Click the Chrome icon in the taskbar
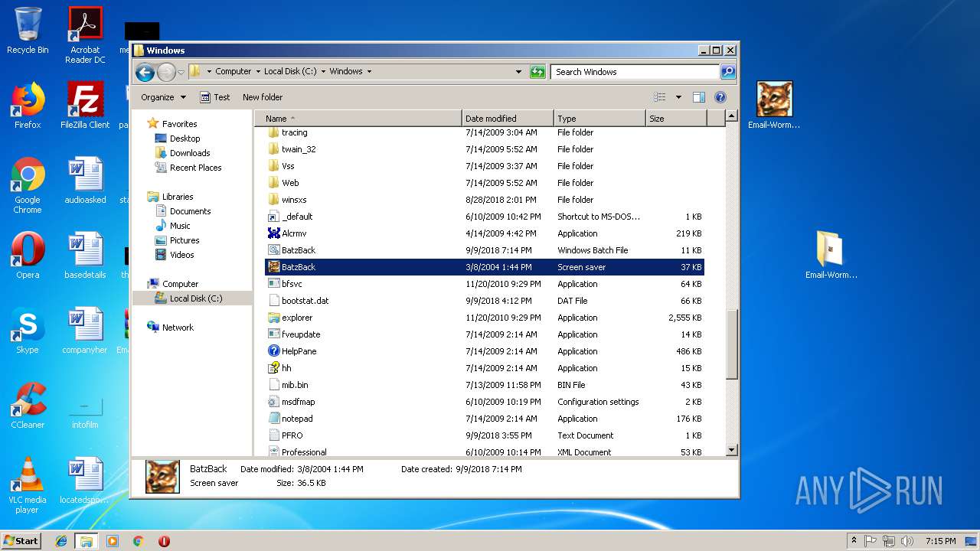Viewport: 980px width, 551px height. point(139,541)
